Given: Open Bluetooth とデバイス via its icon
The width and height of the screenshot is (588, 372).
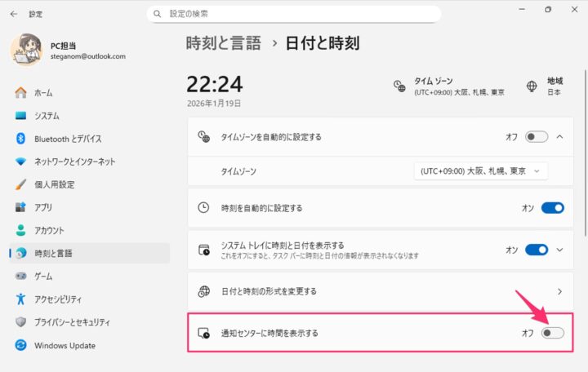Looking at the screenshot, I should coord(21,139).
